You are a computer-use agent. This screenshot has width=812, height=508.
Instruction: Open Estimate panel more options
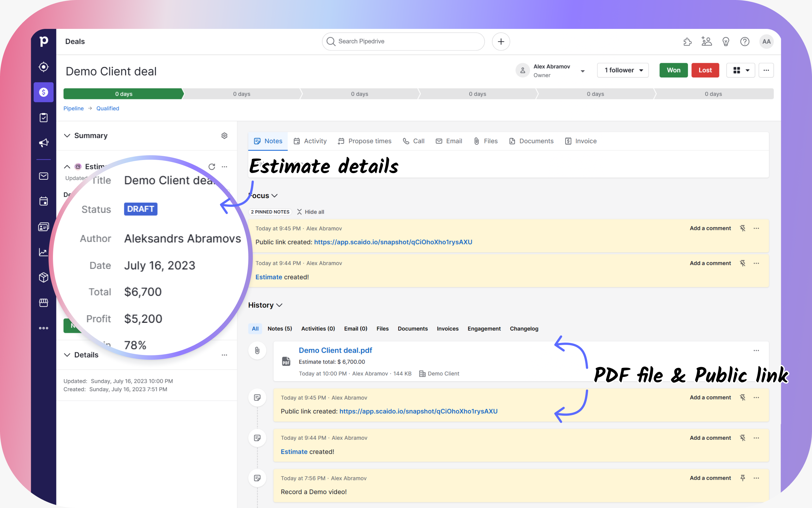coord(225,167)
